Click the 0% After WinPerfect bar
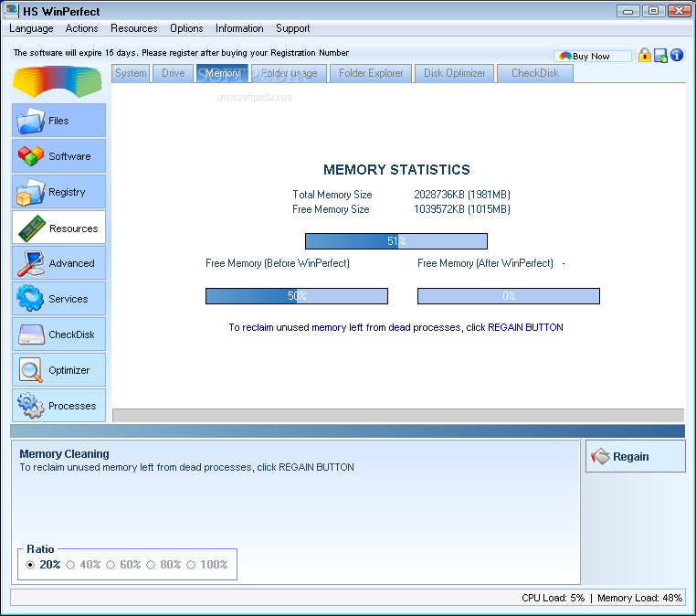The image size is (696, 616). click(x=509, y=296)
